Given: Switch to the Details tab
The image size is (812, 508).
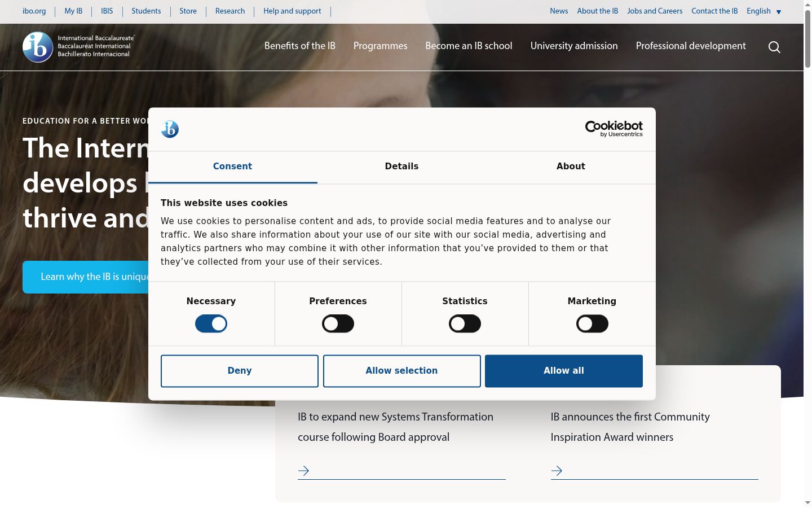Looking at the screenshot, I should 401,167.
